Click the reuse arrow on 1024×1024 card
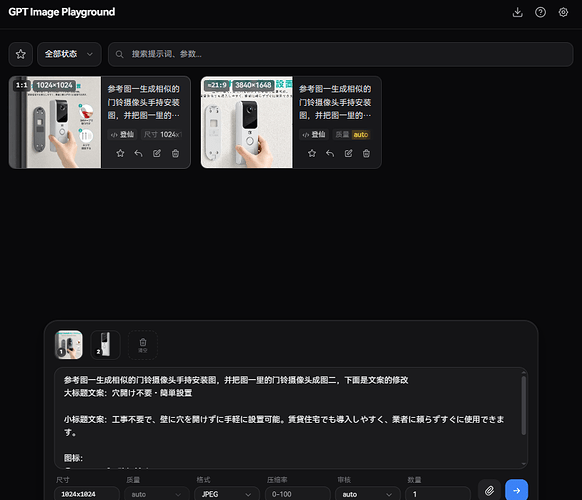Viewport: 582px width, 500px height. pos(138,153)
